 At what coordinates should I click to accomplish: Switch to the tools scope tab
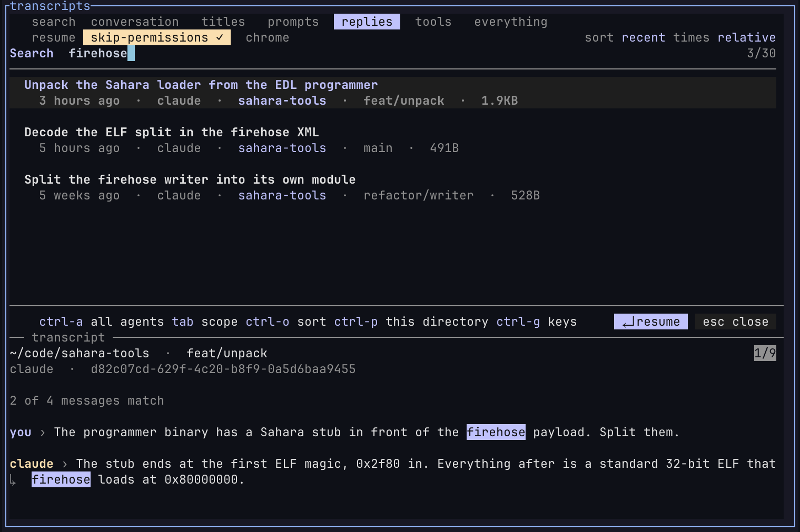point(433,22)
